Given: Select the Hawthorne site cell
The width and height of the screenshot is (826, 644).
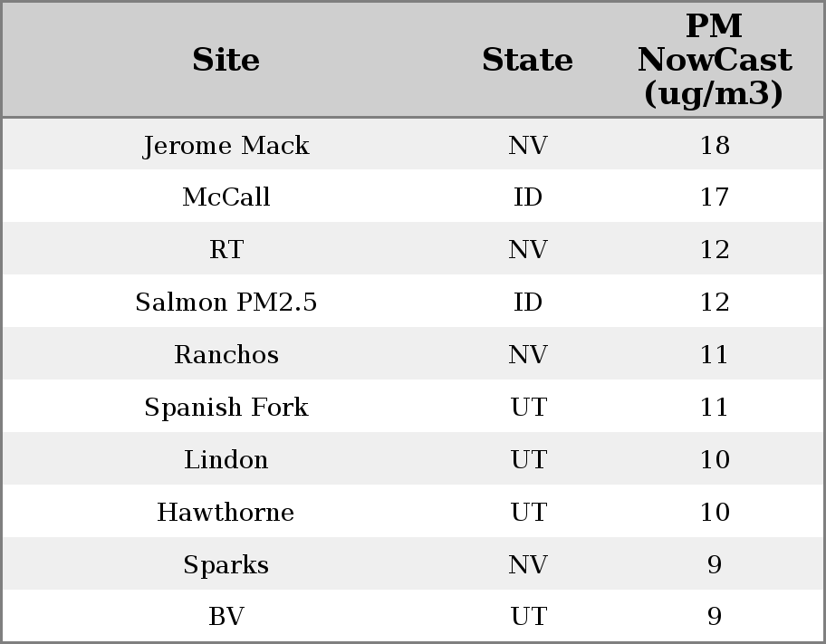Looking at the screenshot, I should [x=226, y=513].
